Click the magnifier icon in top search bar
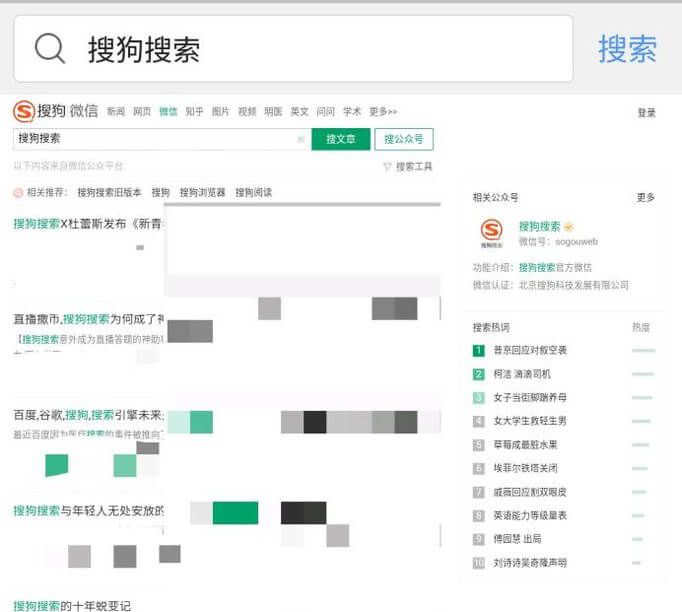The width and height of the screenshot is (682, 612). point(50,49)
